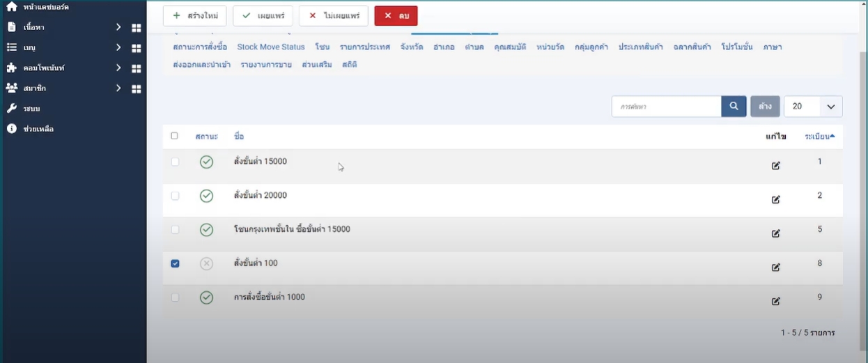Screen dimensions: 868x363
Task: Click the red ลบ delete button
Action: tap(396, 16)
